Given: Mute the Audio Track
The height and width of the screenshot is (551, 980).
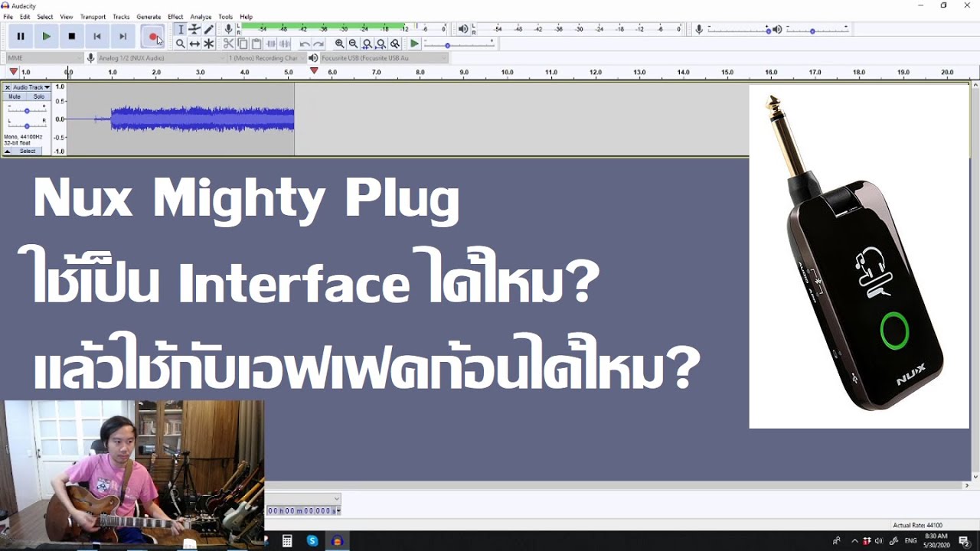Looking at the screenshot, I should click(x=15, y=96).
